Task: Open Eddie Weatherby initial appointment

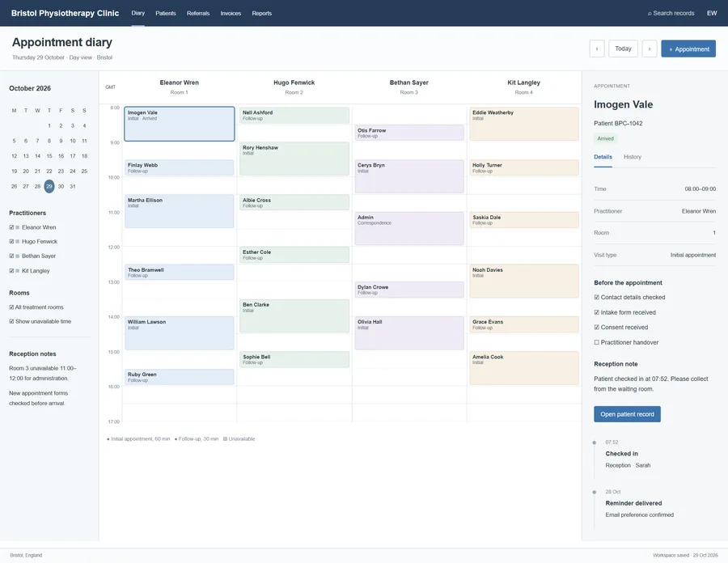Action: 524,124
